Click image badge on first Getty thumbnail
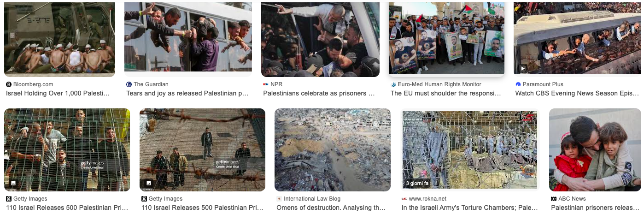644x214 pixels. 13,183
